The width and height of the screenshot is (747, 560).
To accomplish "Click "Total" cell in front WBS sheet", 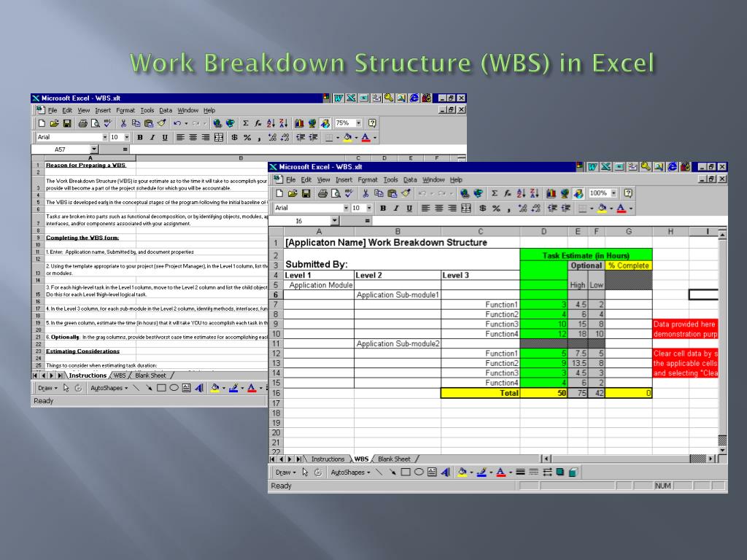I will pos(480,393).
